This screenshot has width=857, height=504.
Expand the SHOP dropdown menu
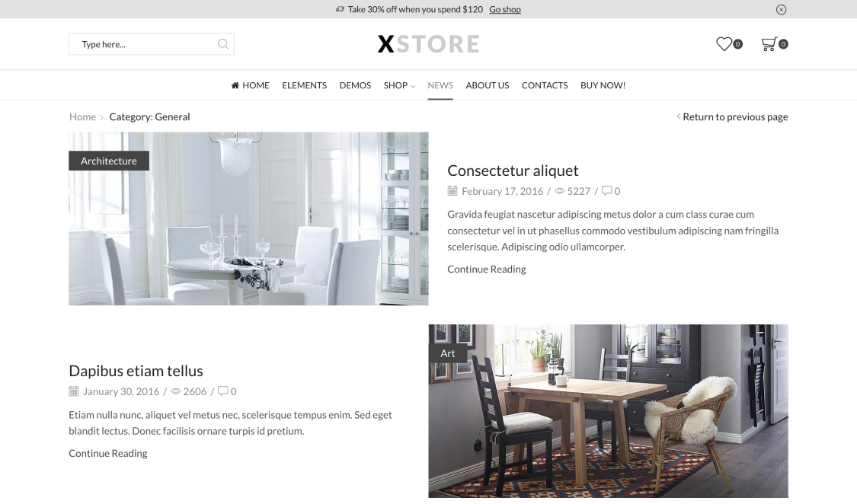point(399,85)
